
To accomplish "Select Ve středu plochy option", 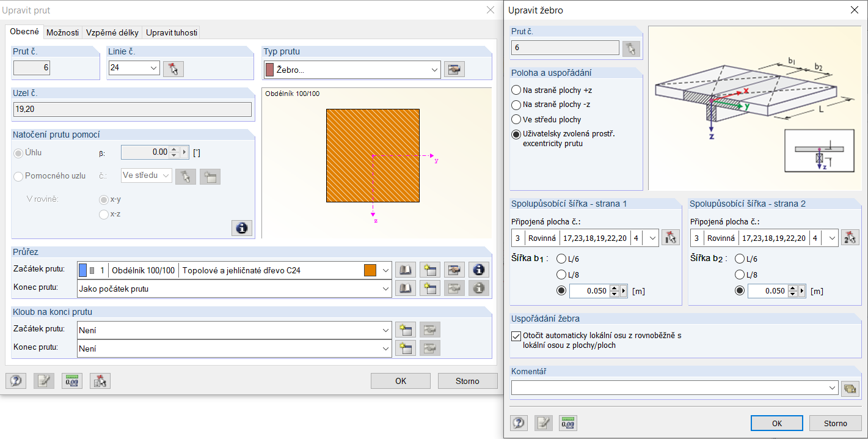I will click(x=516, y=120).
